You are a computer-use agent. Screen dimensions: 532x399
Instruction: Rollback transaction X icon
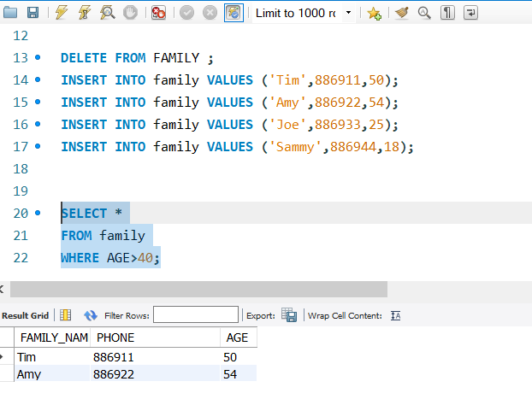click(210, 13)
